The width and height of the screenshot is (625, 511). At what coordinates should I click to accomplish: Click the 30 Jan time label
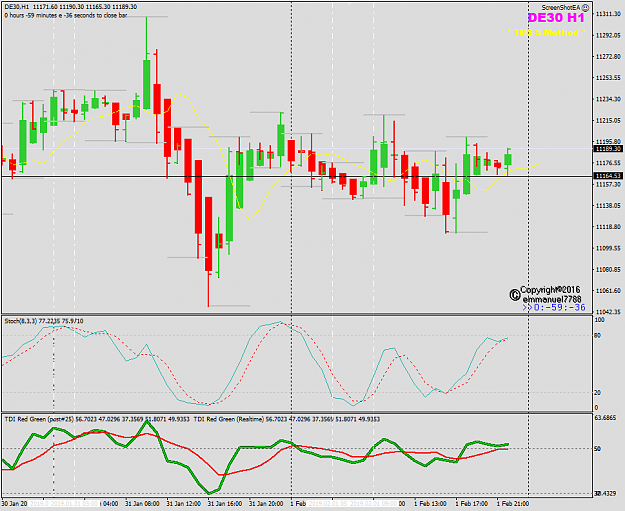(x=12, y=504)
